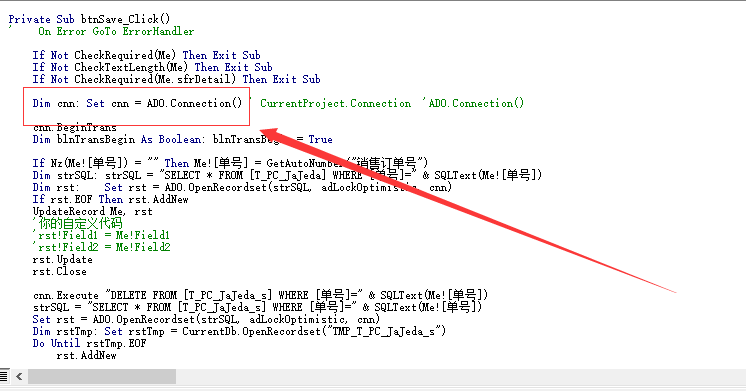This screenshot has width=746, height=391.
Task: Click the cnn.BeginTrans line
Action: [75, 127]
